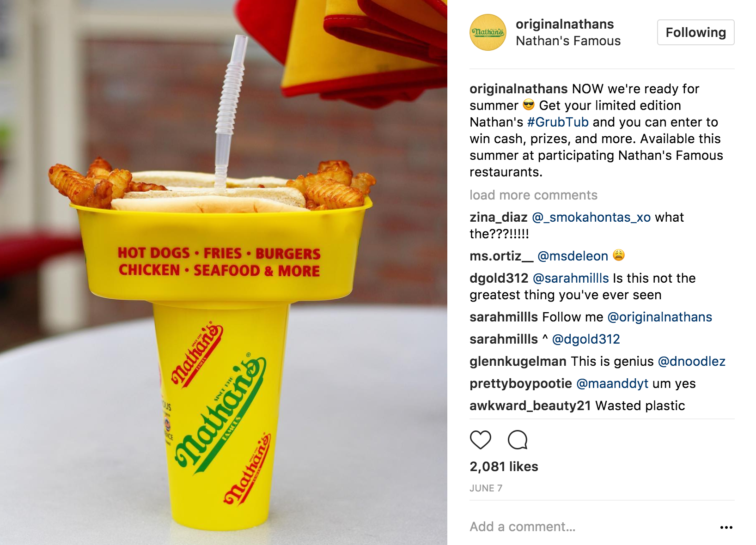This screenshot has height=545, width=756.
Task: Expand load more comments
Action: coord(533,195)
